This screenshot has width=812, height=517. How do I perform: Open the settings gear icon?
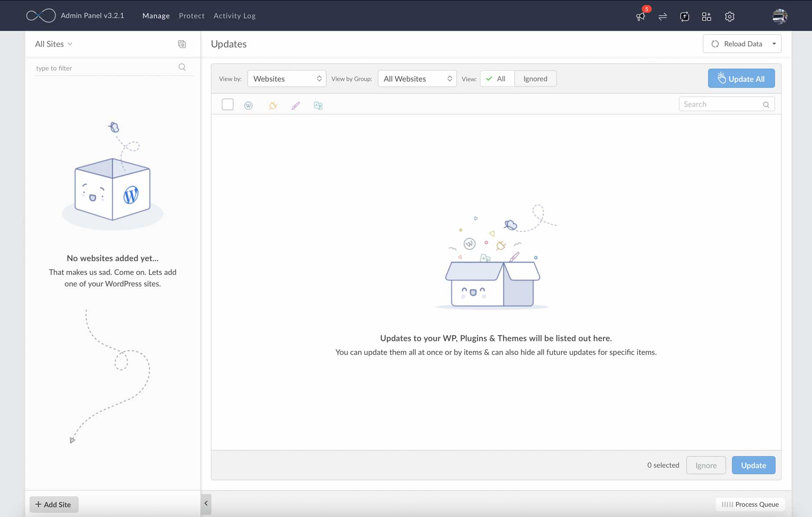729,16
